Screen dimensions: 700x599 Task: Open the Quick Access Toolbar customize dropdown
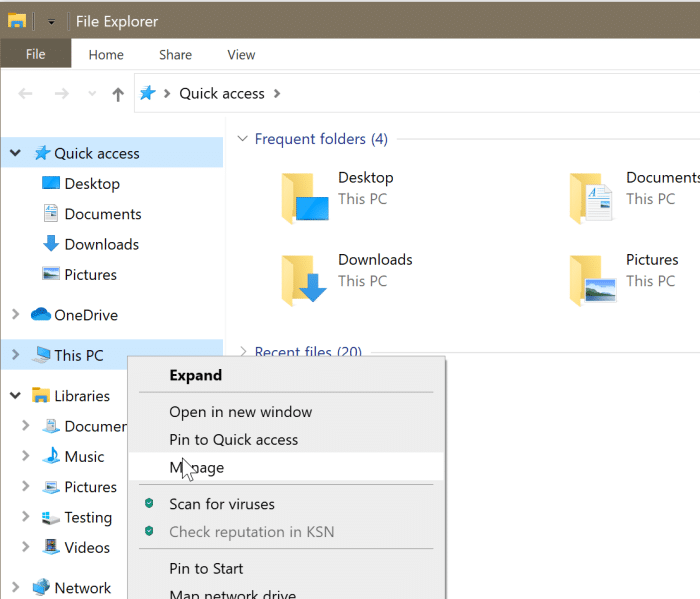coord(51,22)
